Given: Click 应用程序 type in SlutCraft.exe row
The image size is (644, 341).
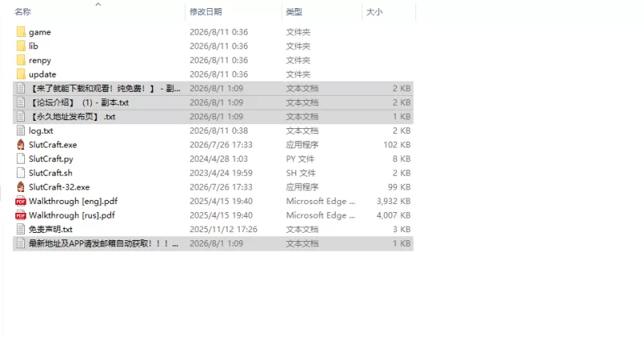Looking at the screenshot, I should point(303,145).
